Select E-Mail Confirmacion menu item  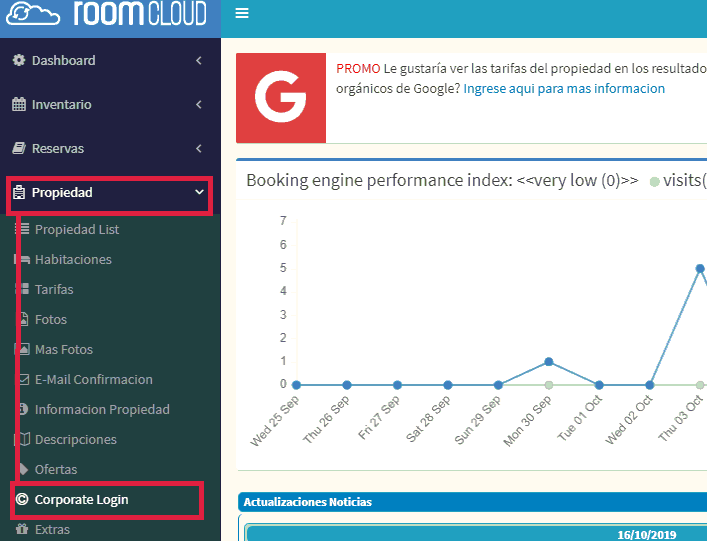pyautogui.click(x=93, y=379)
